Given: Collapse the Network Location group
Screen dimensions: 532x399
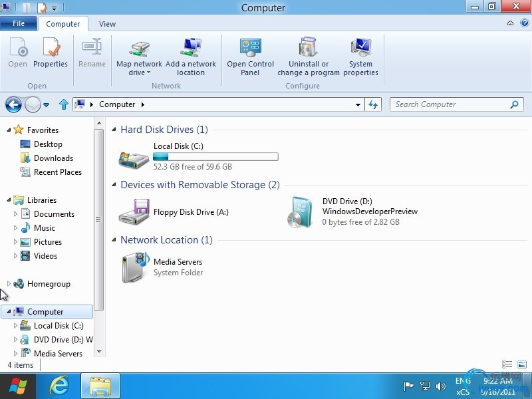Looking at the screenshot, I should click(114, 240).
